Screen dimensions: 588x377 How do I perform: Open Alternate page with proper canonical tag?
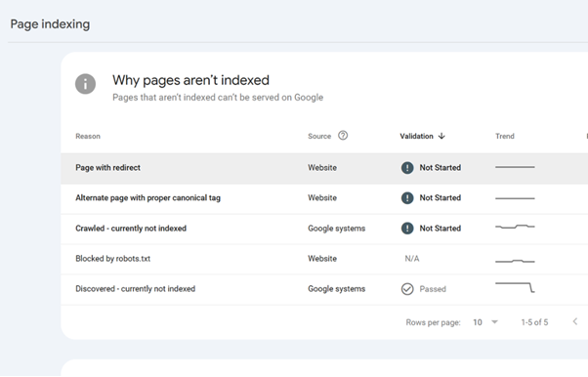[x=324, y=198]
